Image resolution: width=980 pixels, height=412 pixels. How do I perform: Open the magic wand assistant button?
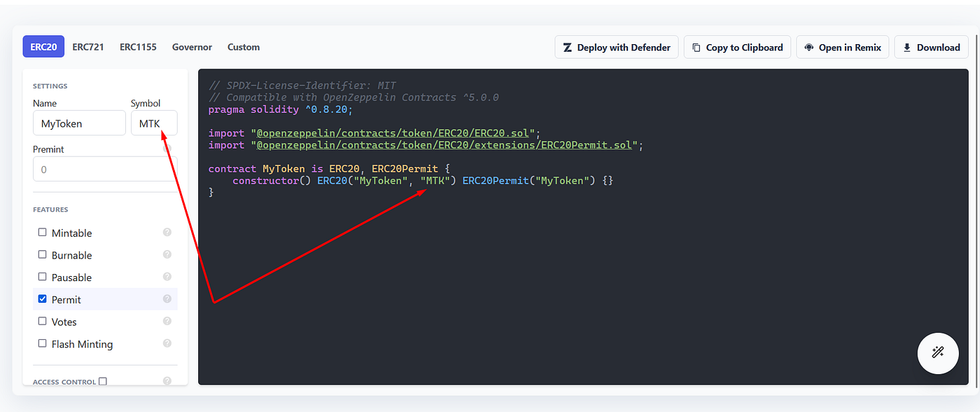pos(938,352)
